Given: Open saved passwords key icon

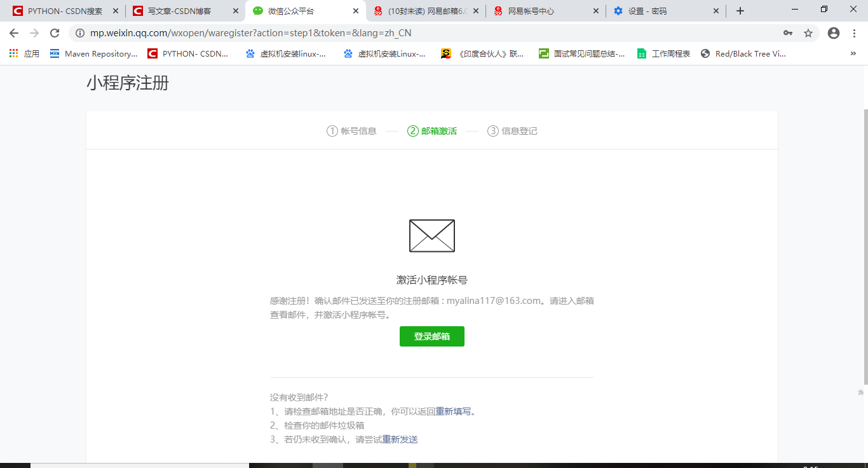Looking at the screenshot, I should point(788,33).
